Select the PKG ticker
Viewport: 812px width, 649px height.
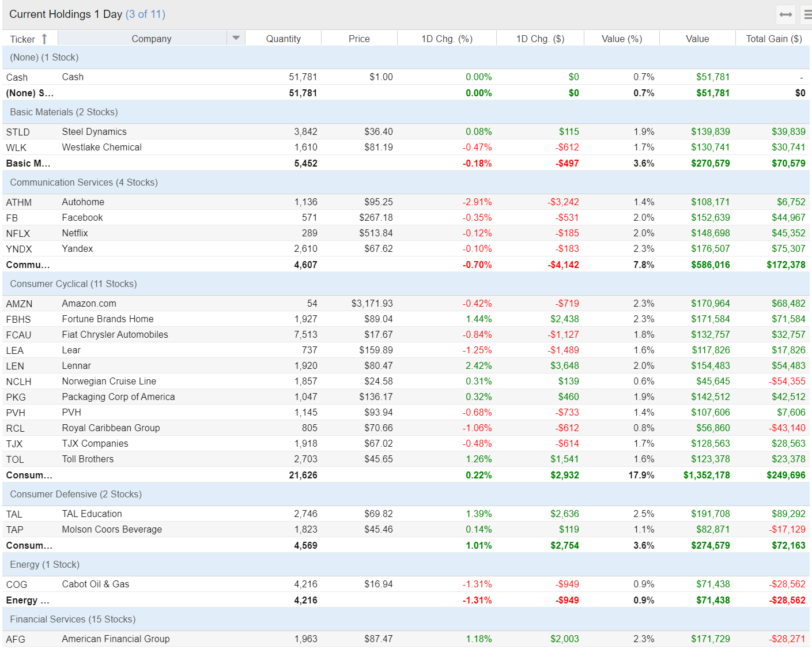tap(16, 397)
